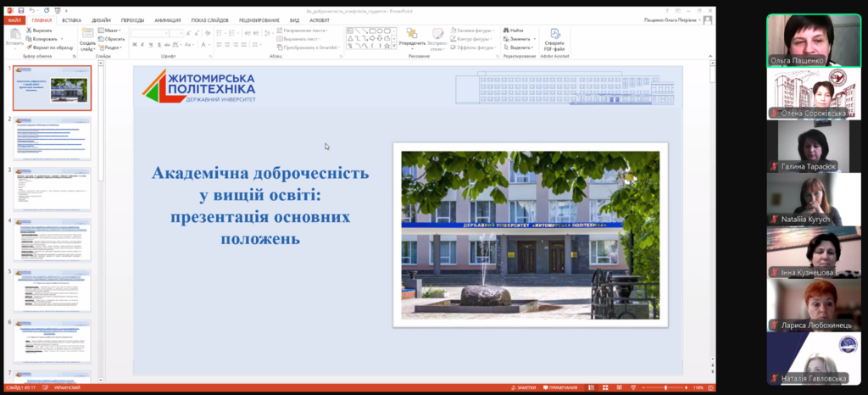Click the Find (Найти) binoculars icon
This screenshot has width=868, height=395.
pyautogui.click(x=506, y=30)
